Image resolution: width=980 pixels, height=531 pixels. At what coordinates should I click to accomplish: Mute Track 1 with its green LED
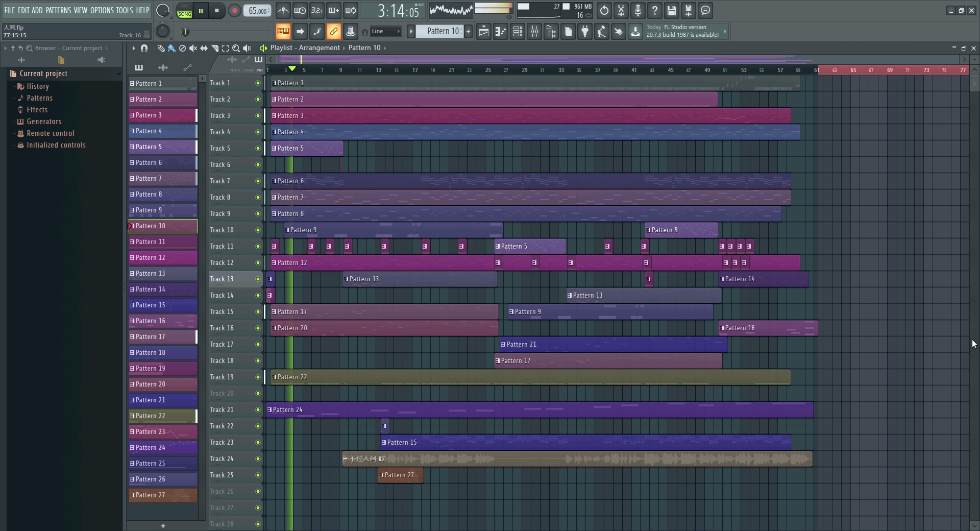pyautogui.click(x=258, y=83)
